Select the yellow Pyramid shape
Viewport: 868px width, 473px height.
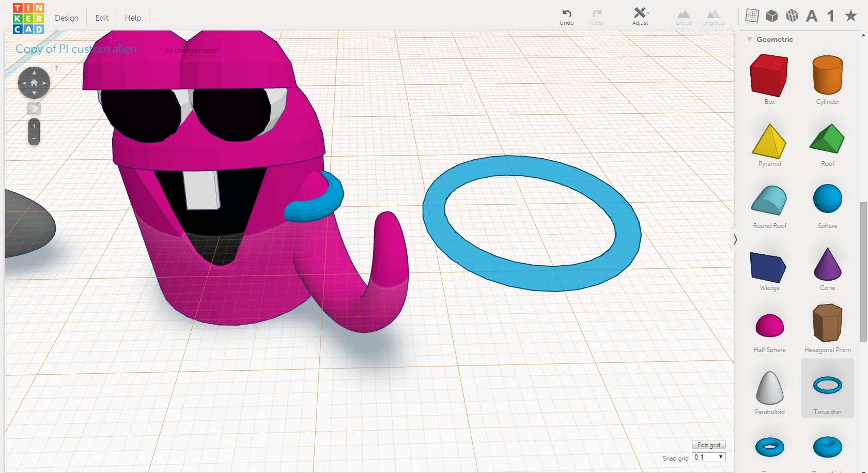[x=769, y=141]
